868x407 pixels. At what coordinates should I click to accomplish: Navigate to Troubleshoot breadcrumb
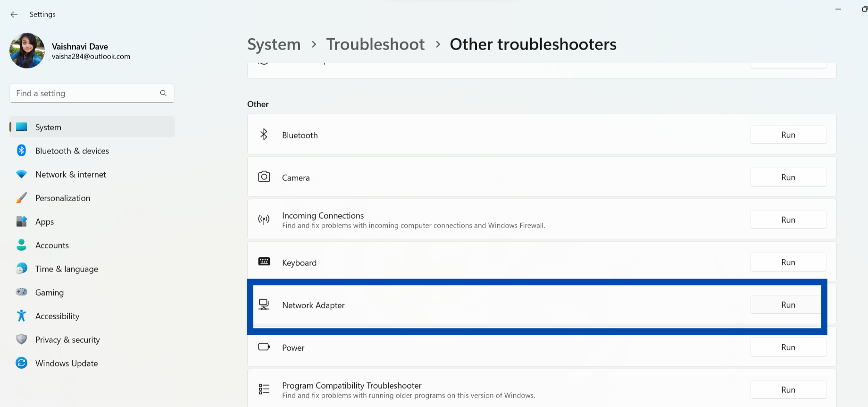[x=375, y=44]
